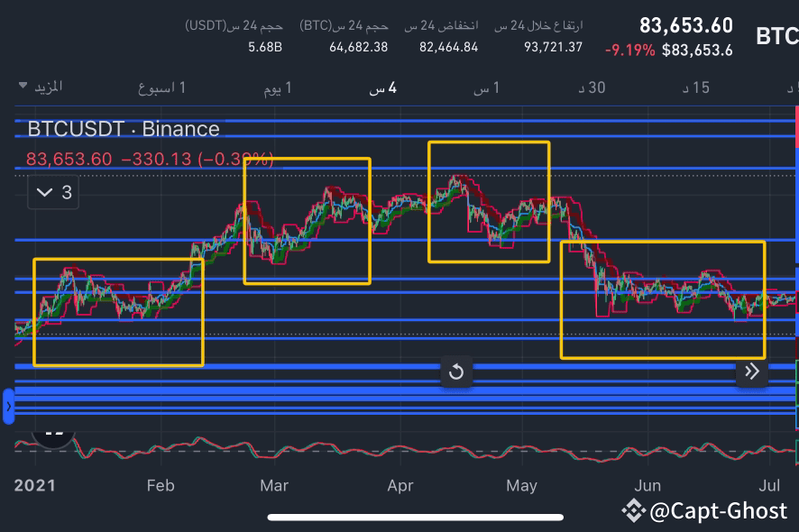Click the -9.19% daily change value
The width and height of the screenshot is (799, 532).
[x=629, y=50]
